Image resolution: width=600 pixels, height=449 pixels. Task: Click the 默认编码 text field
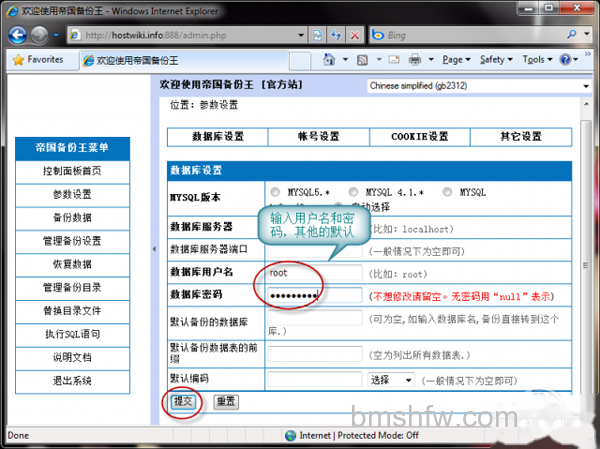tap(315, 380)
